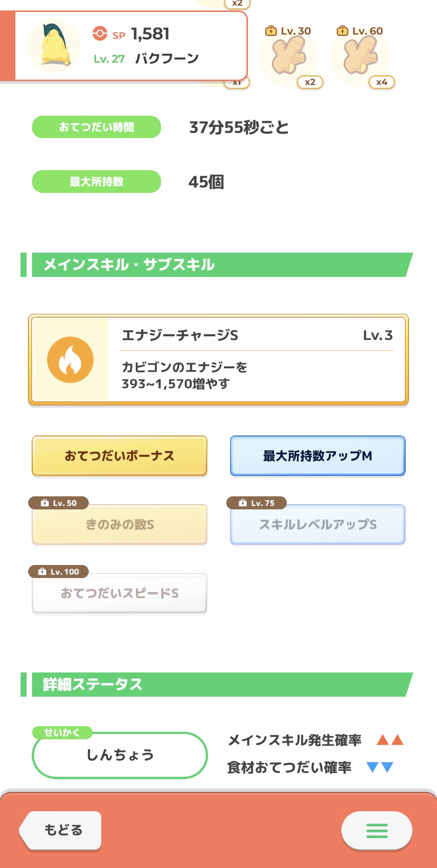The image size is (437, 868).
Task: Tap the lock icon on Lv. 50 badge
Action: point(45,503)
